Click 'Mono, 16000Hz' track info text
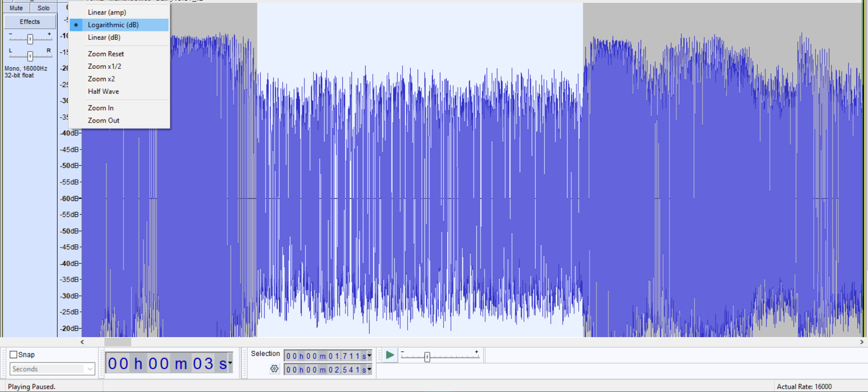Viewport: 868px width, 392px height. (x=26, y=68)
